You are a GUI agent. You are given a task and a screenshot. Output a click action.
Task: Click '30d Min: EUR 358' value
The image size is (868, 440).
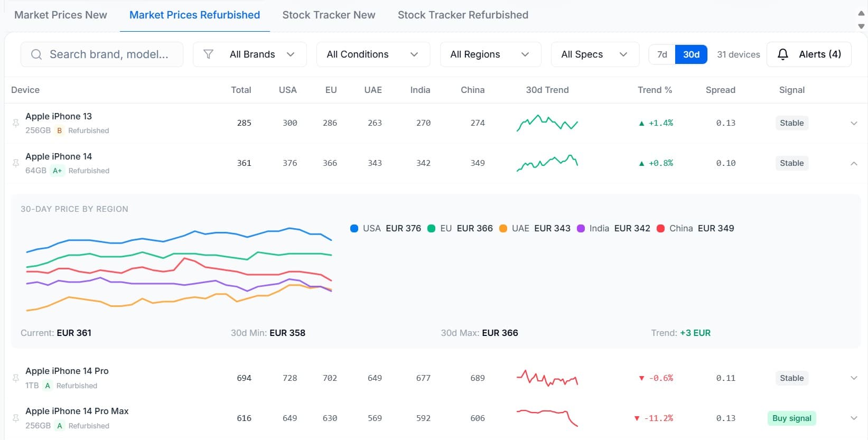pos(268,333)
